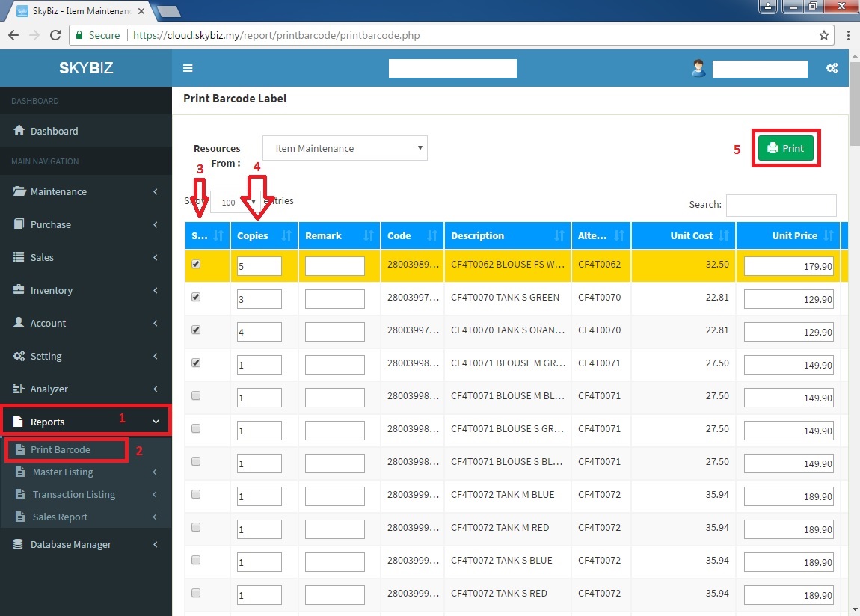860x616 pixels.
Task: Open the Resources From dropdown
Action: click(345, 148)
